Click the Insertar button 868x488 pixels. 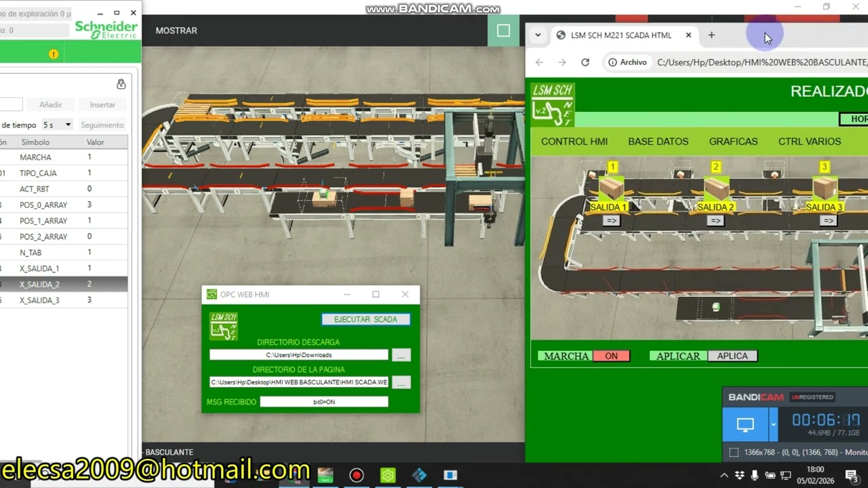coord(102,104)
